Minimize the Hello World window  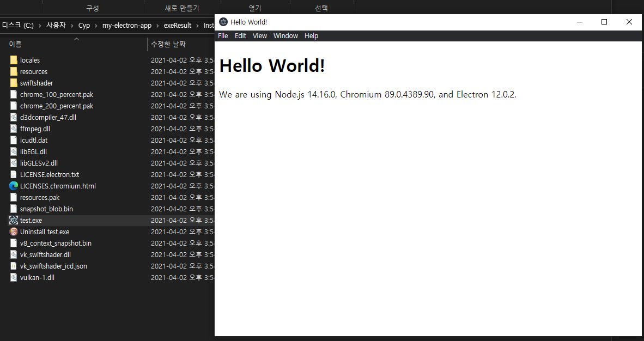click(580, 22)
